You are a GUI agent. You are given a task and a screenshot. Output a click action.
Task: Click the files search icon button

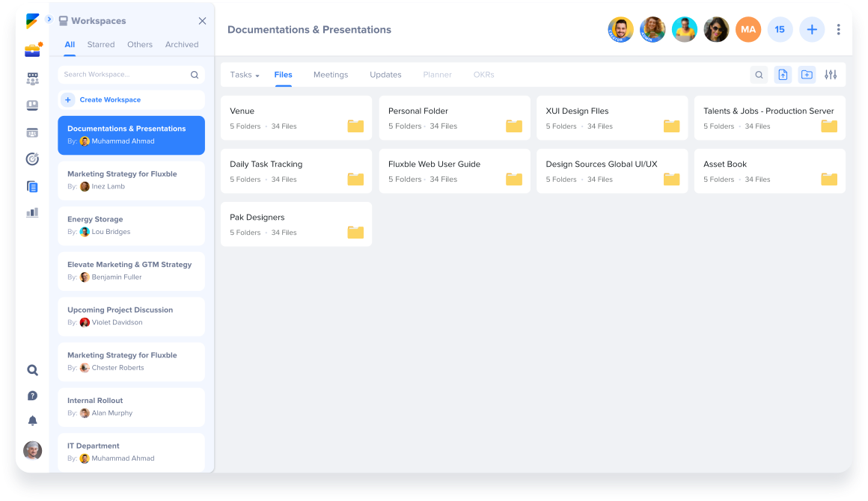click(x=759, y=75)
